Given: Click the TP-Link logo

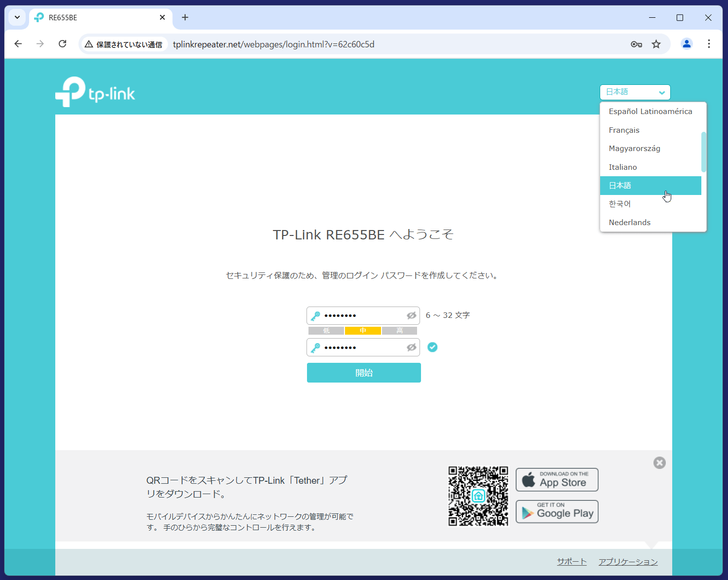Looking at the screenshot, I should coord(95,92).
